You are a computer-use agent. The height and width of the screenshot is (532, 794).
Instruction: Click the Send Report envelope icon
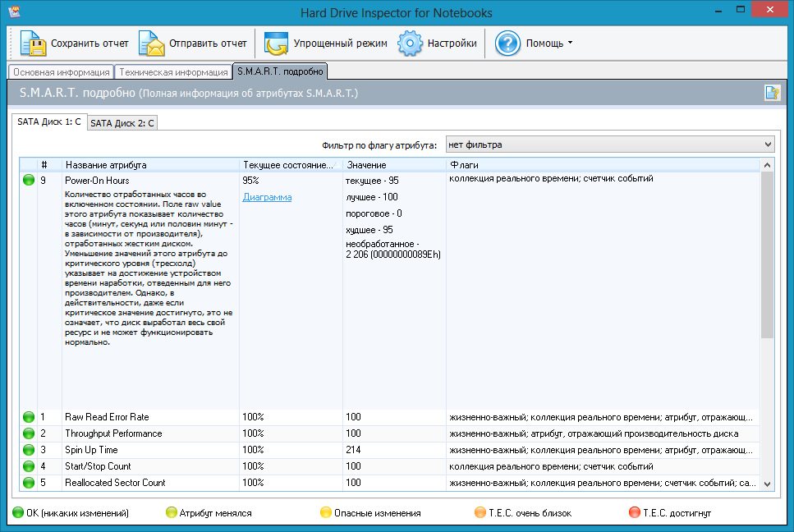pyautogui.click(x=151, y=44)
